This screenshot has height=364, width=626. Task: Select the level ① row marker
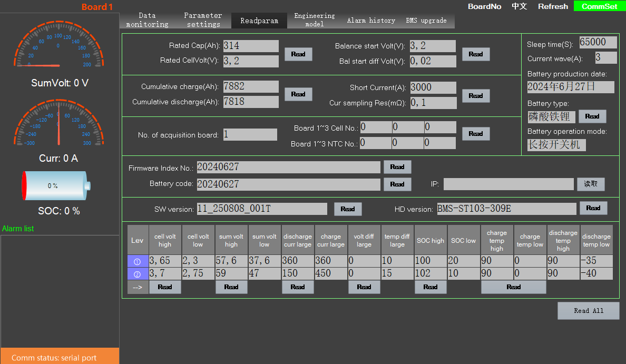(137, 261)
